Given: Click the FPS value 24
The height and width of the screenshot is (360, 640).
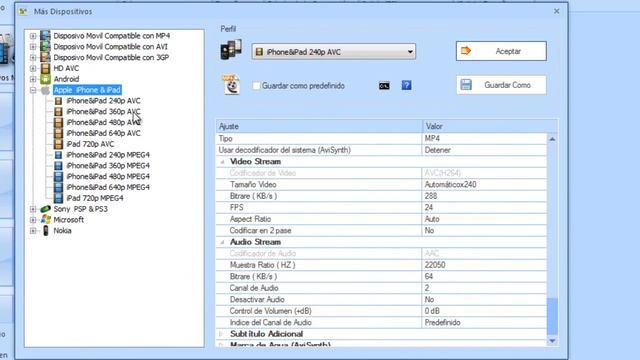Looking at the screenshot, I should (x=429, y=207).
